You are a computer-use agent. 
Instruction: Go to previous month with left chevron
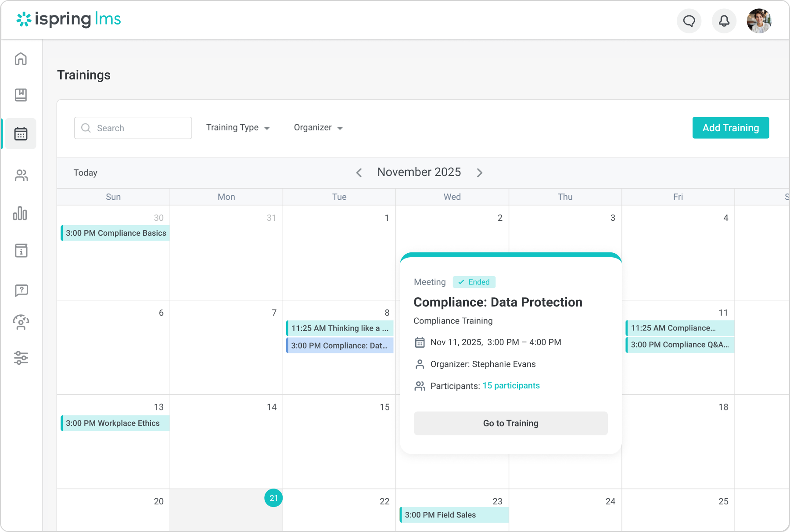tap(359, 173)
